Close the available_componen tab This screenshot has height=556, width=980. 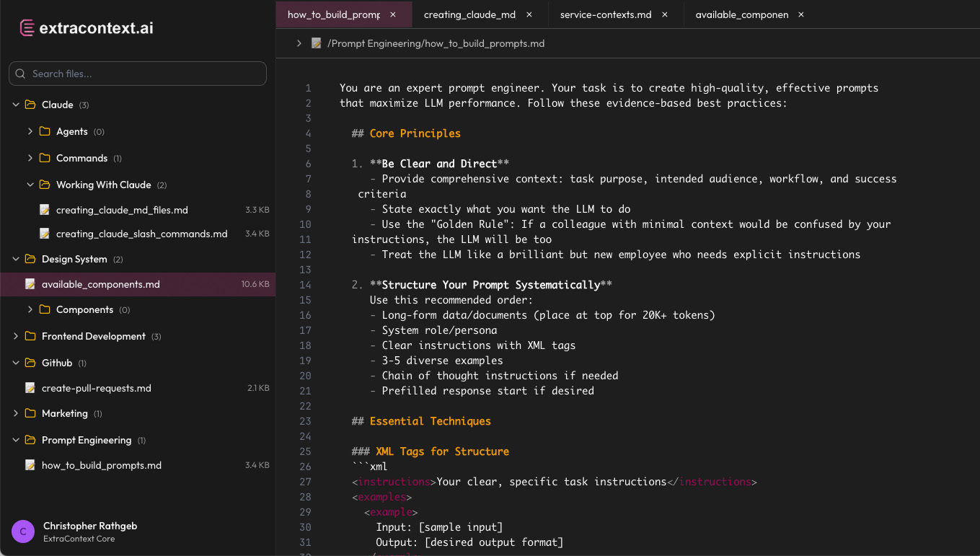(800, 14)
